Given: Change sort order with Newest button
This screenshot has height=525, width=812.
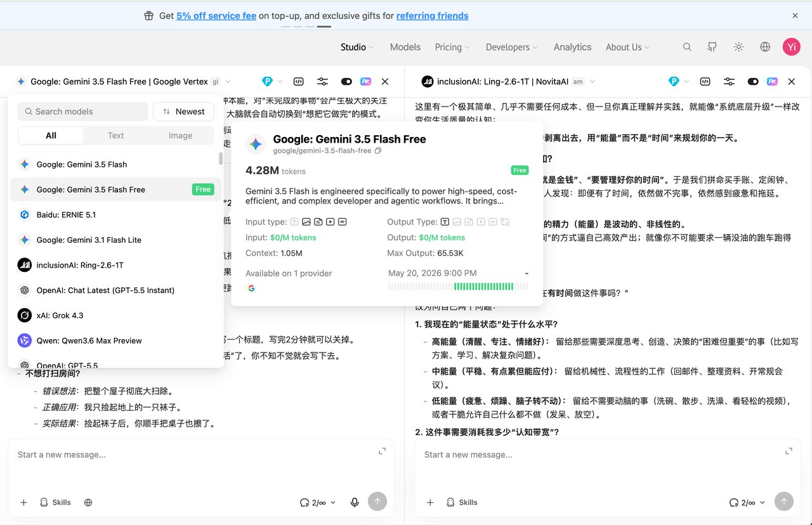Looking at the screenshot, I should point(183,112).
